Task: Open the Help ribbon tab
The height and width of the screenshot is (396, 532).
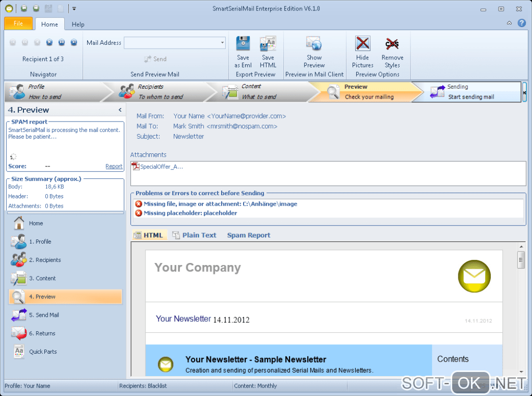Action: pos(78,24)
